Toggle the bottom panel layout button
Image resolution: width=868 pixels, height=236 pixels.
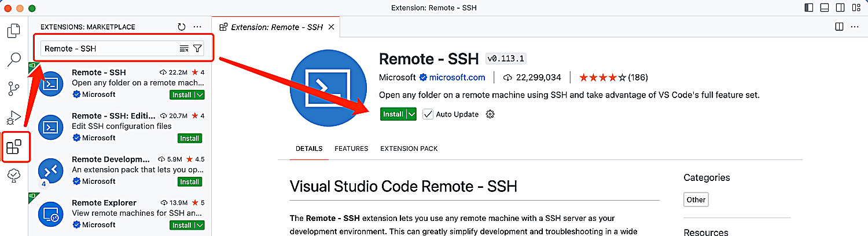coord(825,8)
